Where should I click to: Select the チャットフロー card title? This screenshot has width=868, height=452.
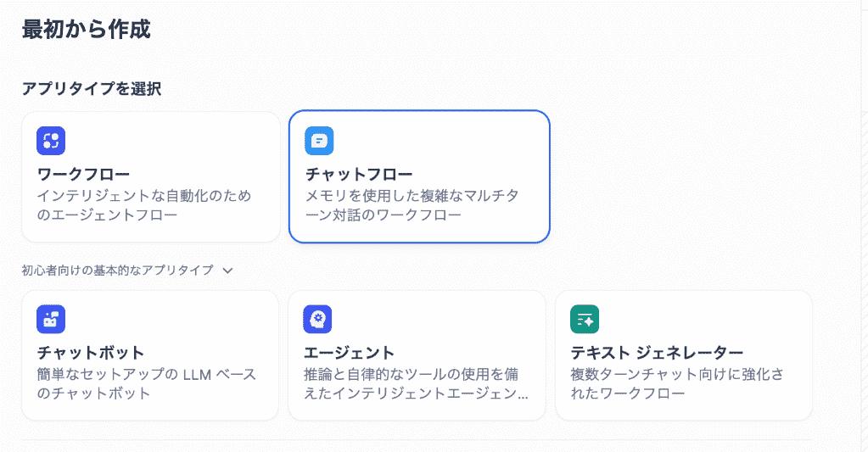[x=359, y=175]
